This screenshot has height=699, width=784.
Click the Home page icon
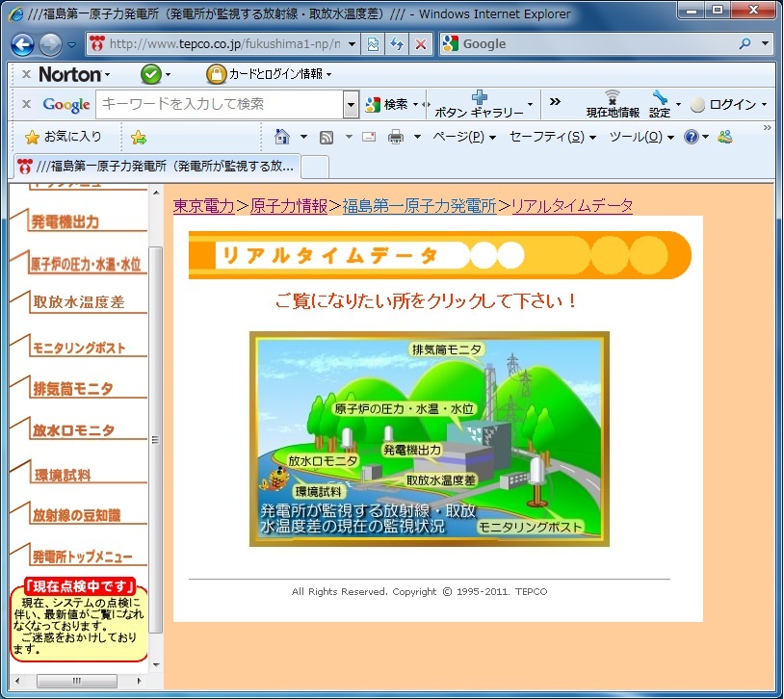click(282, 137)
